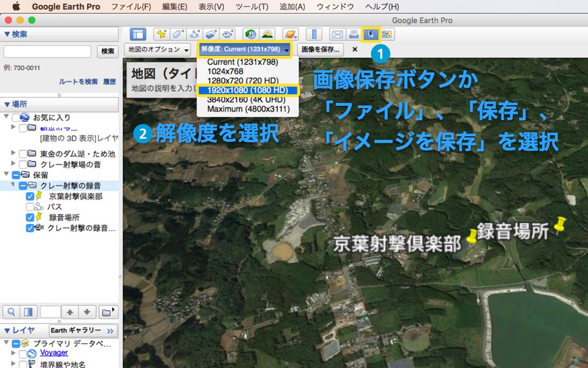Viewport: 588px width, 368px height.
Task: Uncheck the 京葉射撃倶楽部 placemark checkbox
Action: coord(30,197)
